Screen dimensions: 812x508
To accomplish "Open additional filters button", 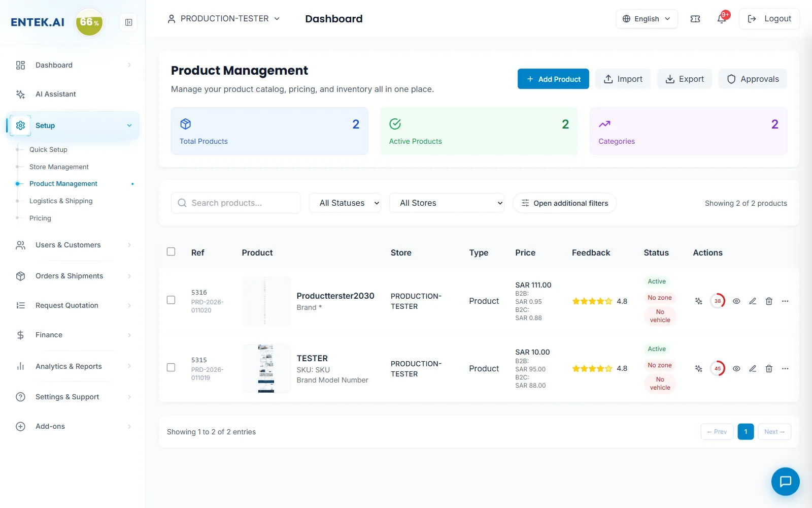I will point(564,203).
